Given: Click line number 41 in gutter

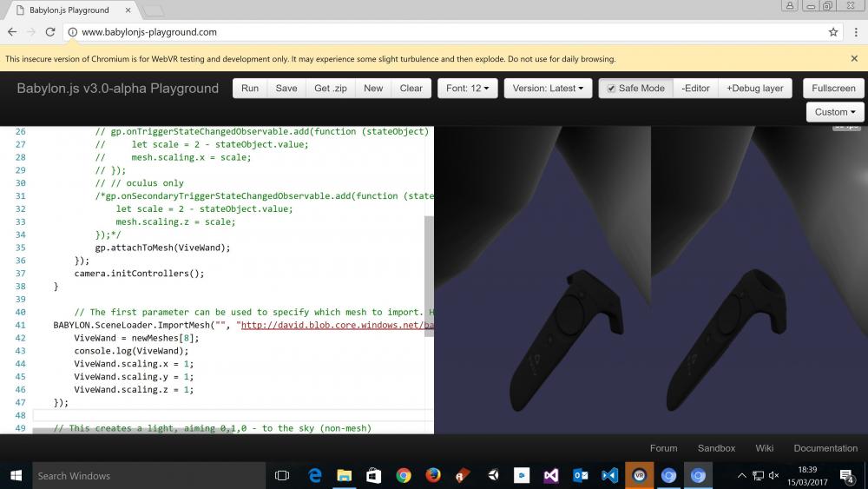Looking at the screenshot, I should tap(21, 325).
